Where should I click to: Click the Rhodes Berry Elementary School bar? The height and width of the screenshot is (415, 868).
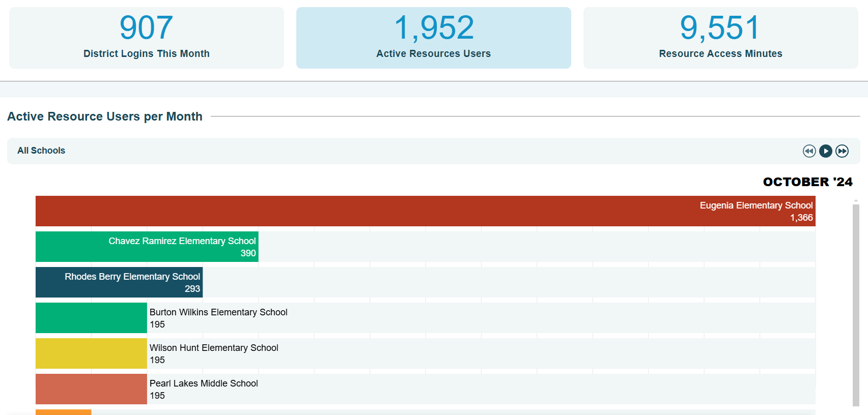tap(119, 282)
